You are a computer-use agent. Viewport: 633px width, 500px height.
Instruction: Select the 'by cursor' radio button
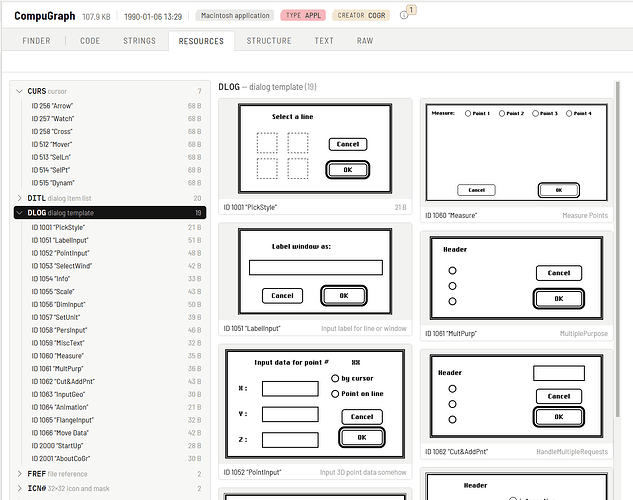tap(335, 379)
